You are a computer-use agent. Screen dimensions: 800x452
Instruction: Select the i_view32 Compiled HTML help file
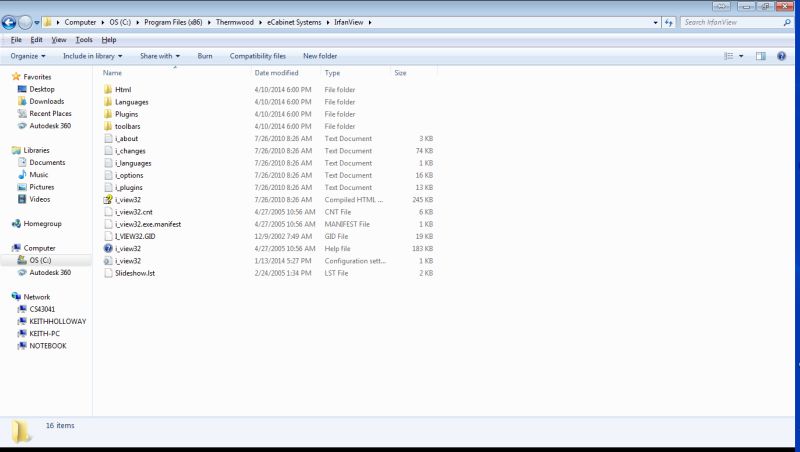tap(128, 199)
